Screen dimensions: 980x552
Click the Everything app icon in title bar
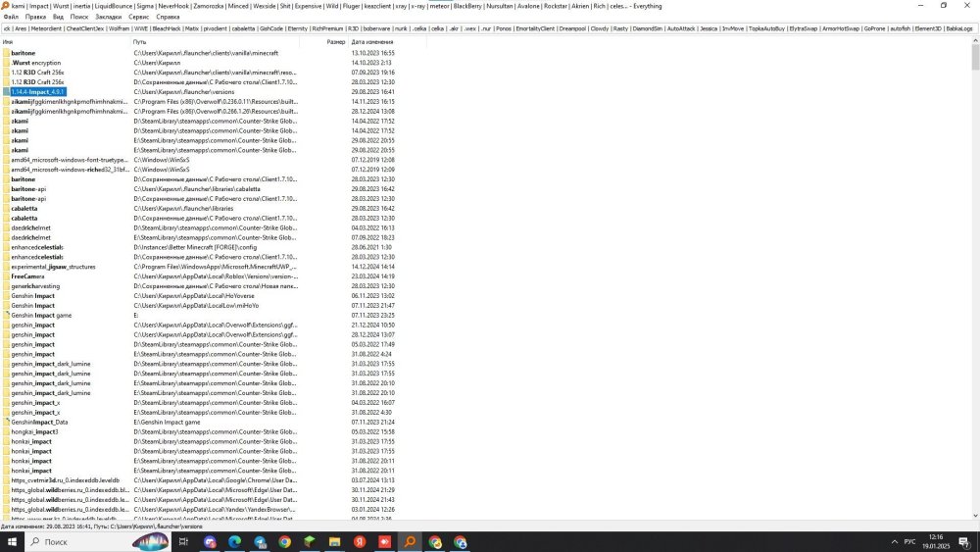point(5,6)
